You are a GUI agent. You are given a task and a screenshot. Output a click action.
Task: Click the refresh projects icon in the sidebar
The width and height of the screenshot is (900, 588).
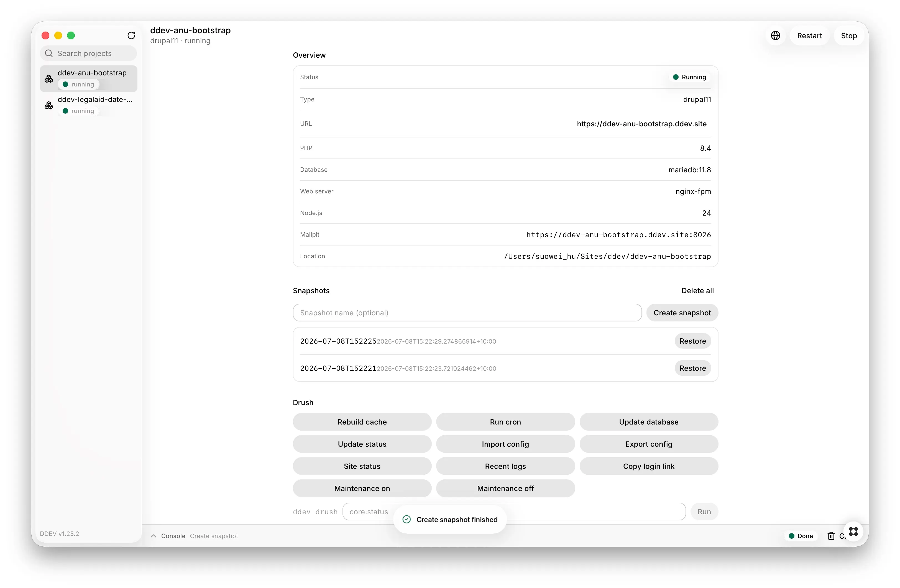131,35
